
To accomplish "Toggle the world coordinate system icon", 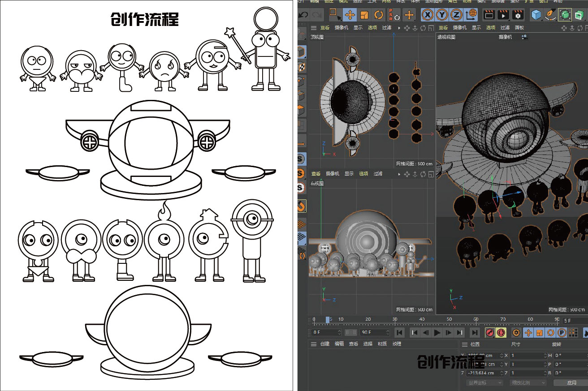I will 471,15.
